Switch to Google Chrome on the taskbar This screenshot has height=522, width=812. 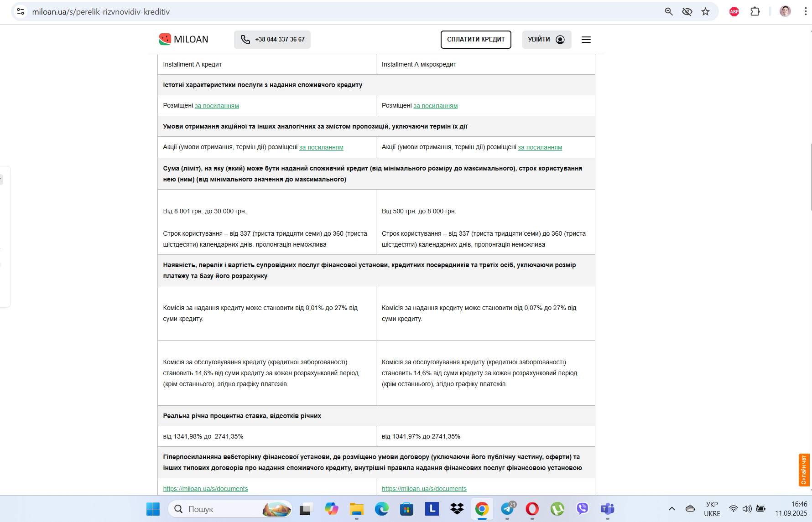click(x=482, y=509)
